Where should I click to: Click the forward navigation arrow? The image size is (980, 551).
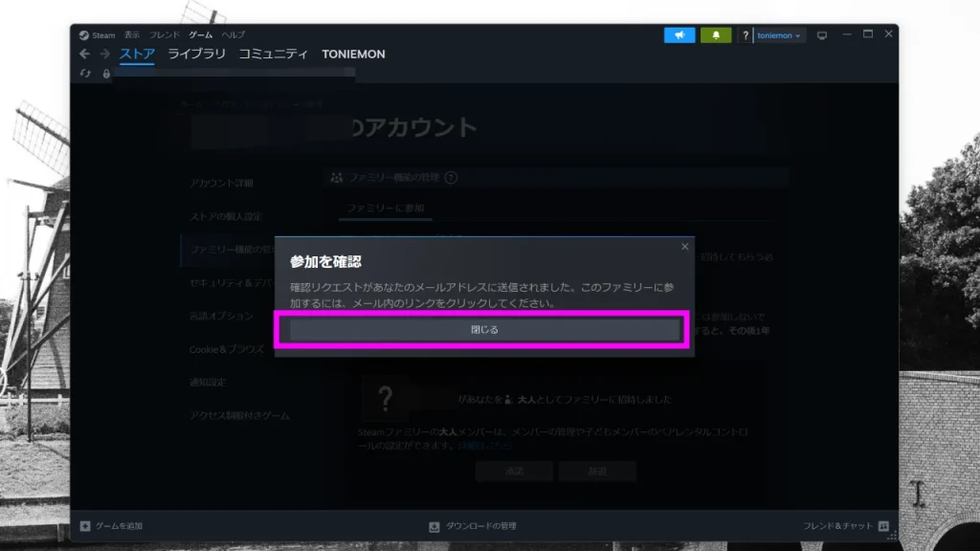[x=105, y=54]
